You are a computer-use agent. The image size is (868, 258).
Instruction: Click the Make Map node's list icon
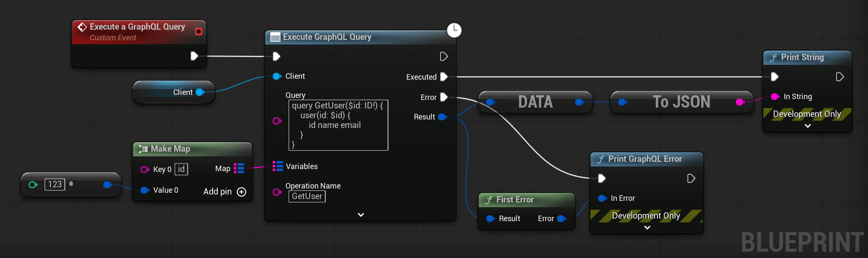pyautogui.click(x=143, y=149)
